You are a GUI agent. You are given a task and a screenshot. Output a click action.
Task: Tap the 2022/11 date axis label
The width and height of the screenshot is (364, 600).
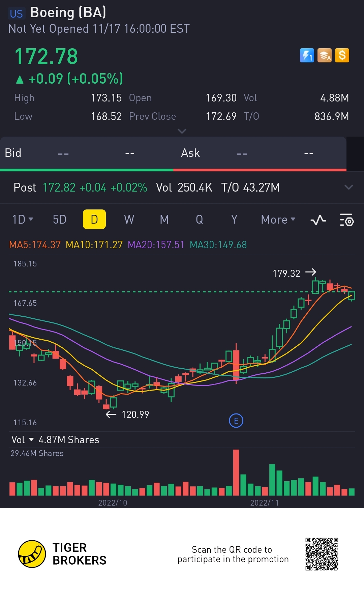click(x=265, y=503)
